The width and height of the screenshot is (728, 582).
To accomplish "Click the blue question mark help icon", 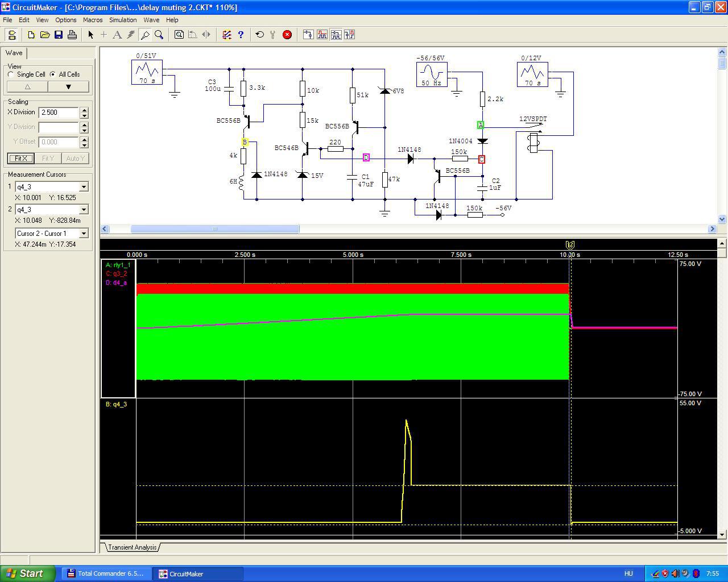I will pos(241,35).
